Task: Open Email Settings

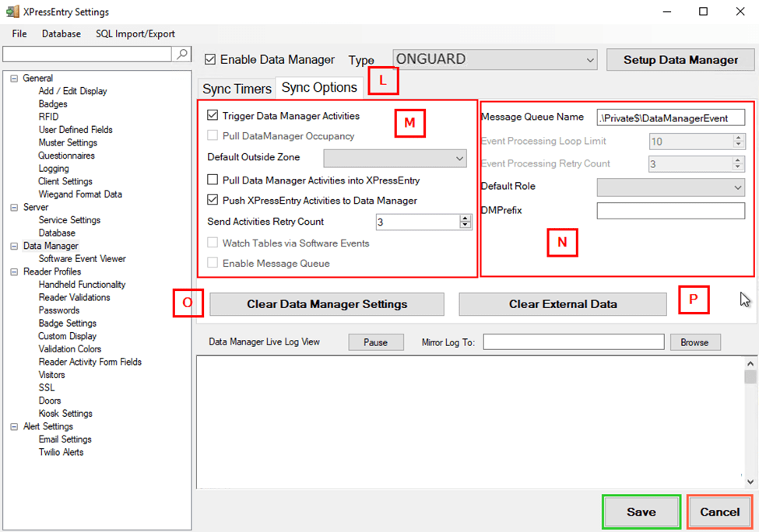Action: pos(65,439)
